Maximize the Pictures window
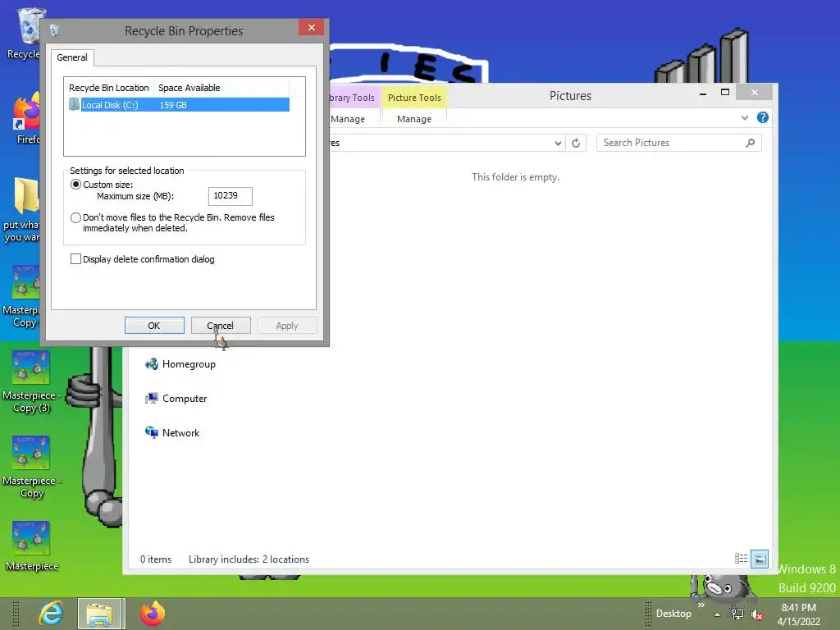 [725, 93]
